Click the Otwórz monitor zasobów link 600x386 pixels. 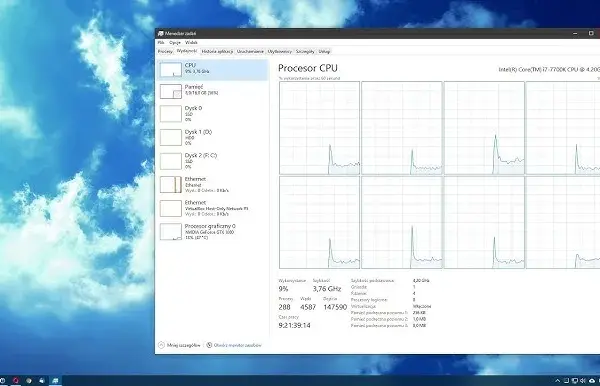coord(234,345)
